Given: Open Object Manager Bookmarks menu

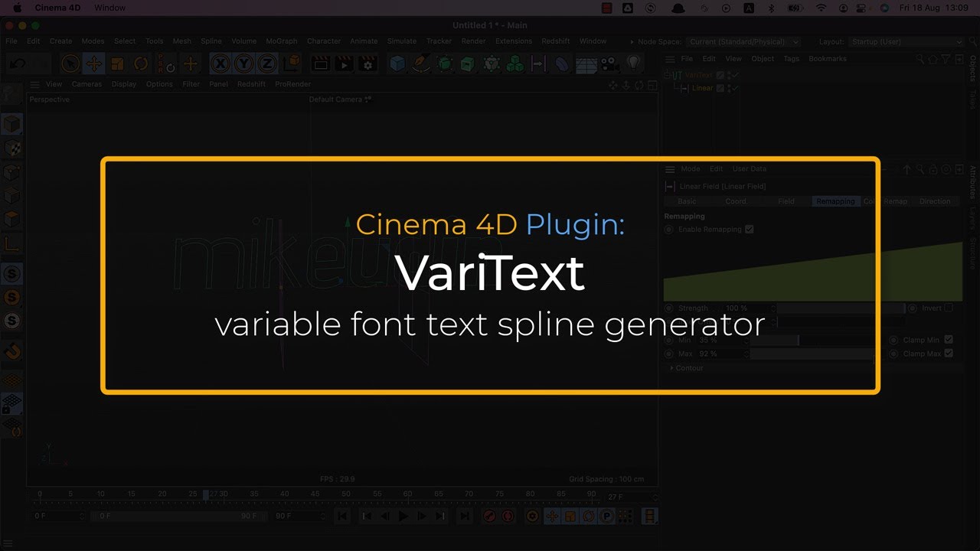Looking at the screenshot, I should pyautogui.click(x=828, y=59).
